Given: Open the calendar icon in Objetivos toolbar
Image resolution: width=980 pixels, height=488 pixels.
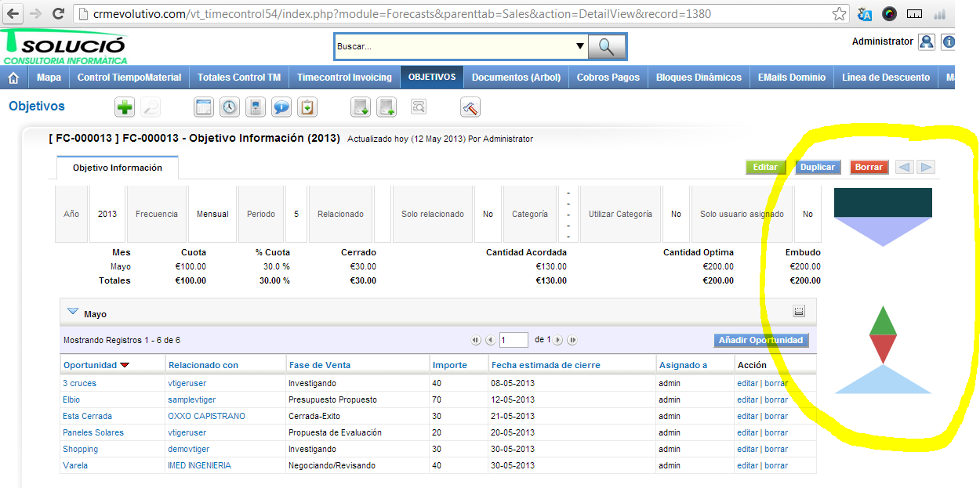Looking at the screenshot, I should [204, 107].
